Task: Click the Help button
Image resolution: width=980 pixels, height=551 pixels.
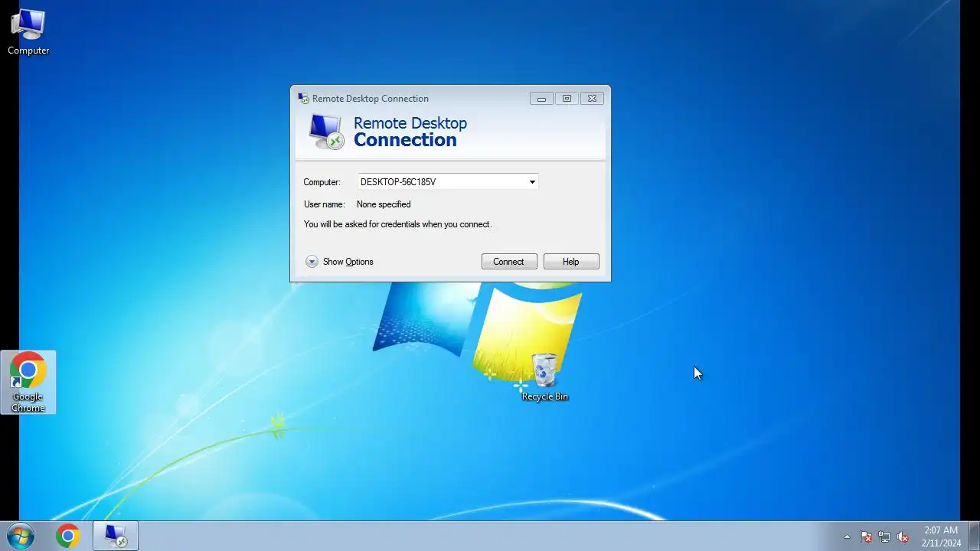Action: [x=571, y=262]
